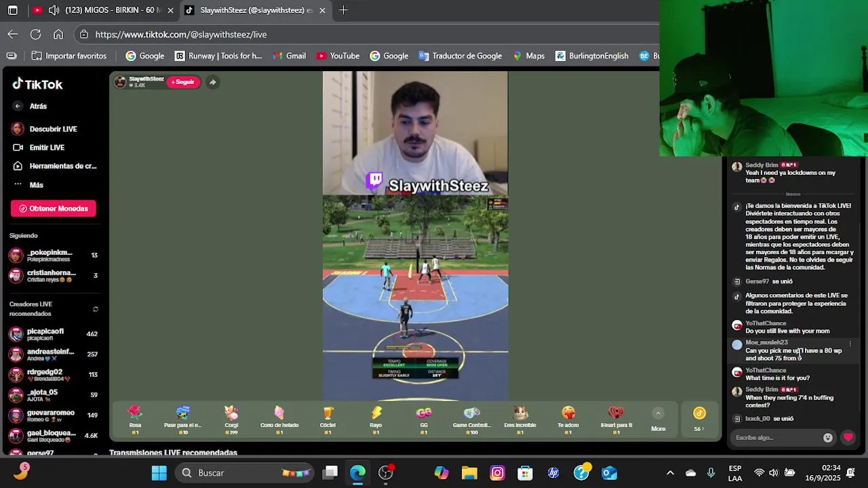Image resolution: width=868 pixels, height=488 pixels.
Task: Open options for Moe_musleh23 comment
Action: point(850,344)
